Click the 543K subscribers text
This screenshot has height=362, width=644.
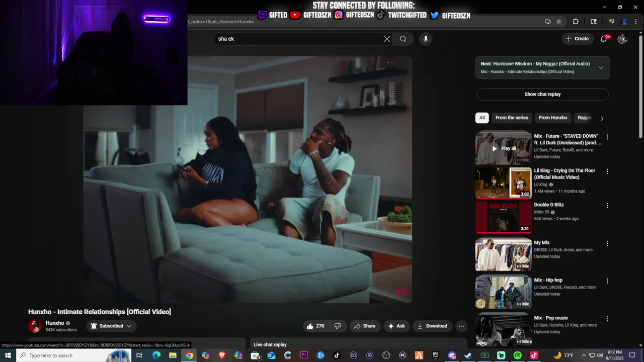click(61, 330)
